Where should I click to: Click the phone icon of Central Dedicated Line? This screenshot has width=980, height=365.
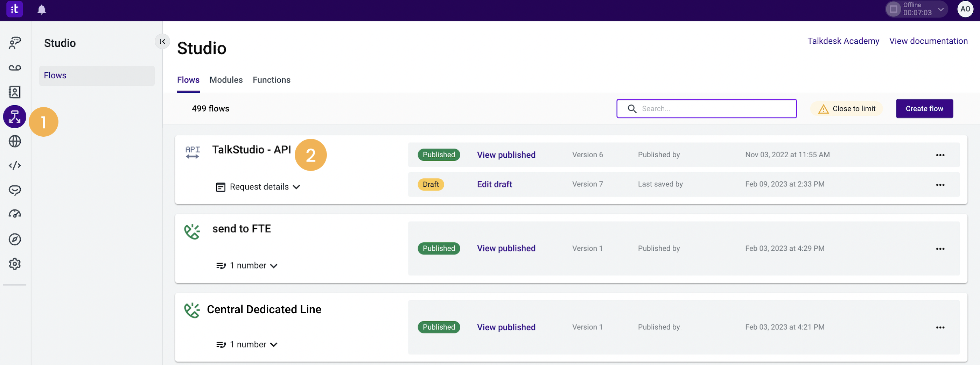coord(192,310)
